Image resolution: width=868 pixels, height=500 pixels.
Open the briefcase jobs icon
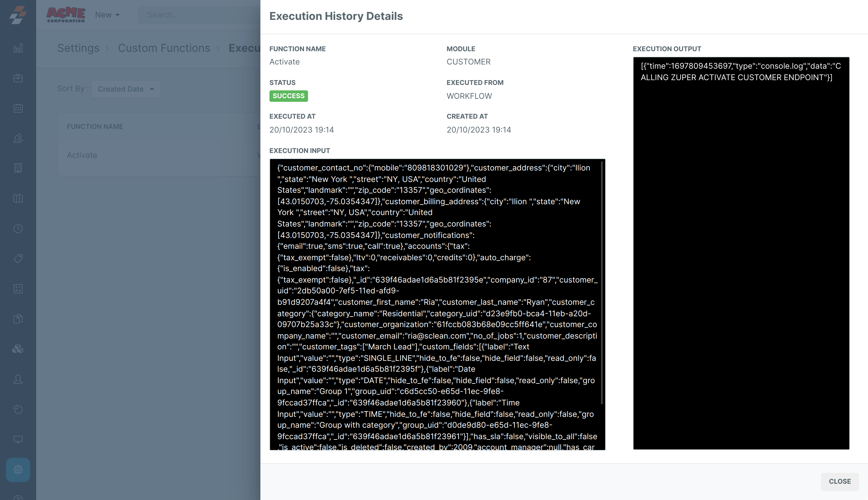pyautogui.click(x=18, y=78)
